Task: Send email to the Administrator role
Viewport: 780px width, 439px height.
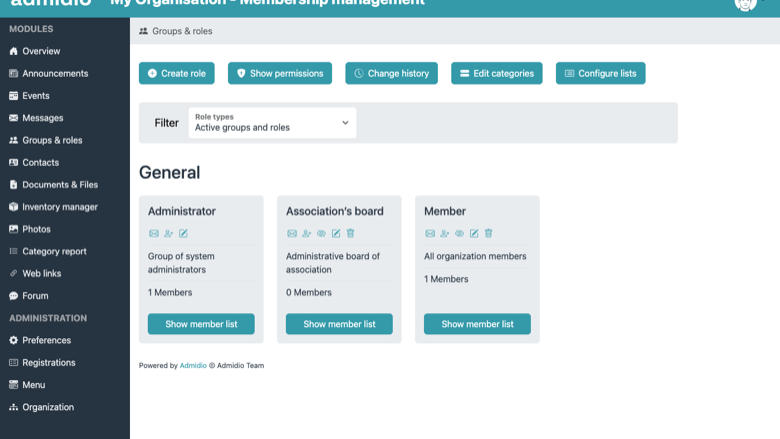Action: click(x=154, y=233)
